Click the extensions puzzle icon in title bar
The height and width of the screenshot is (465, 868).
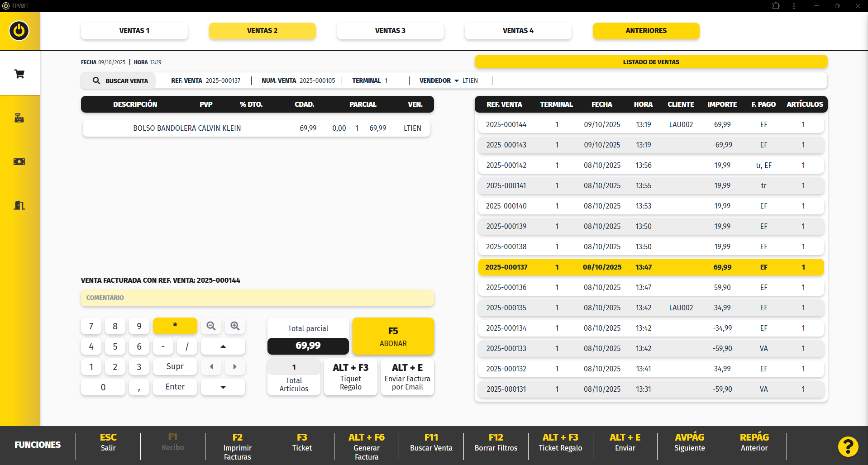click(776, 6)
